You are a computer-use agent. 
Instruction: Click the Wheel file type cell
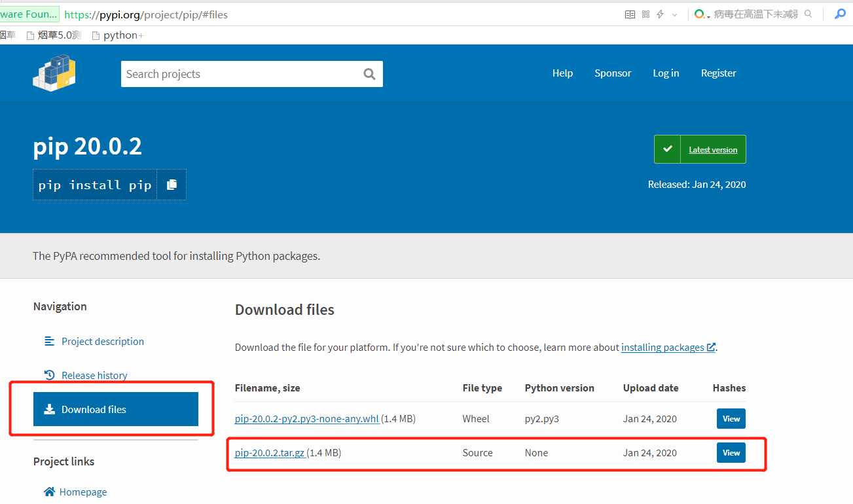476,418
